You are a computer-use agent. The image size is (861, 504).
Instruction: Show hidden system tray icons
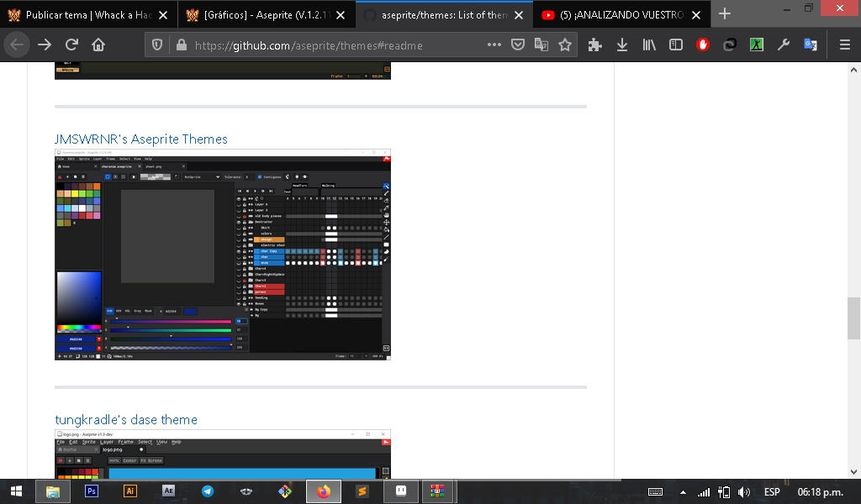(x=683, y=491)
